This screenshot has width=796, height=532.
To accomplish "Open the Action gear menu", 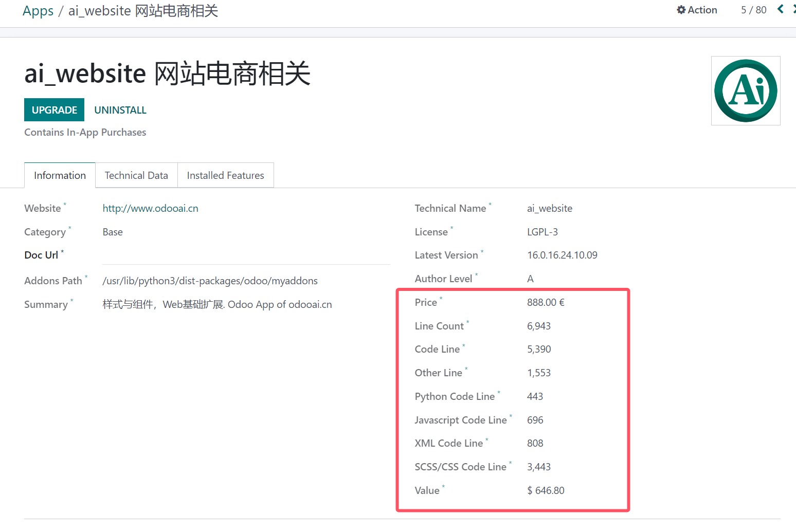I will [697, 10].
